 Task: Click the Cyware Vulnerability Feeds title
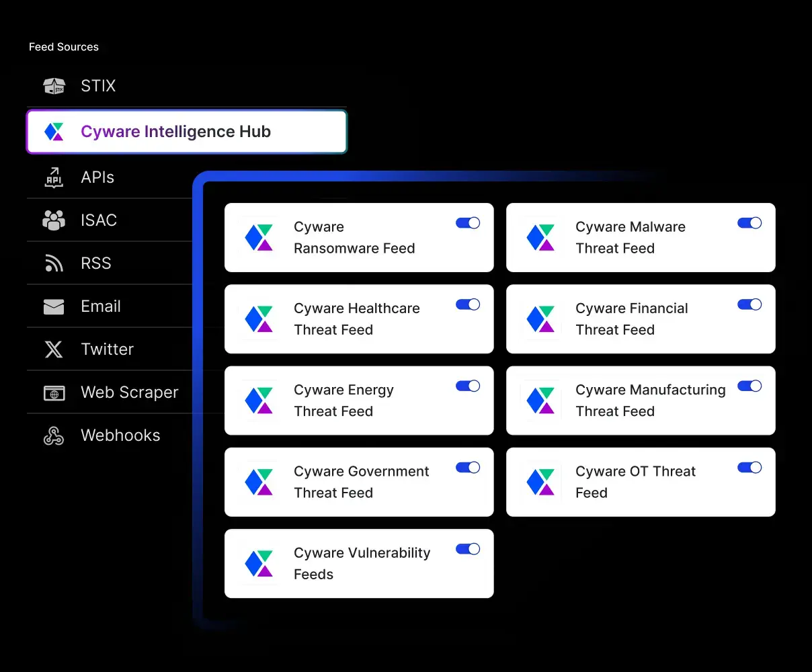click(362, 564)
